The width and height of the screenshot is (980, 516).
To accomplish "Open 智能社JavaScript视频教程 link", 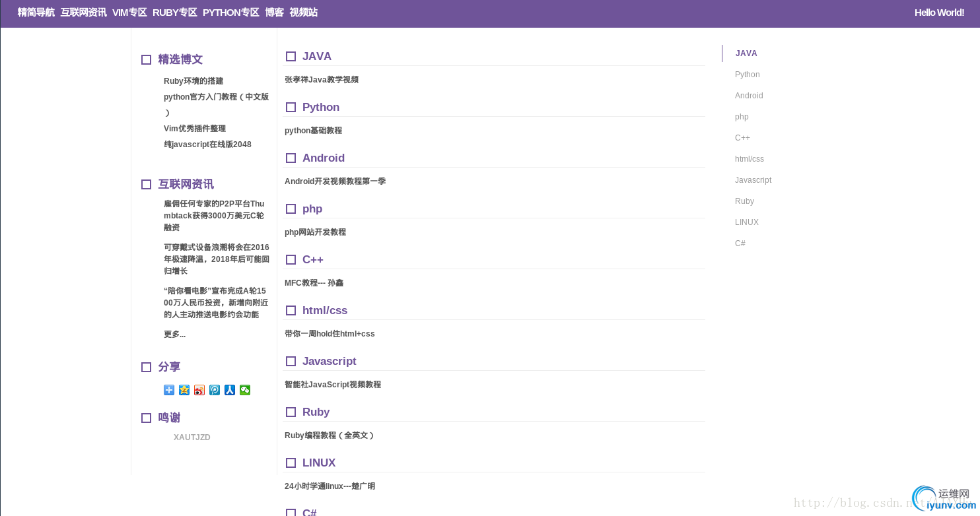I will point(333,385).
